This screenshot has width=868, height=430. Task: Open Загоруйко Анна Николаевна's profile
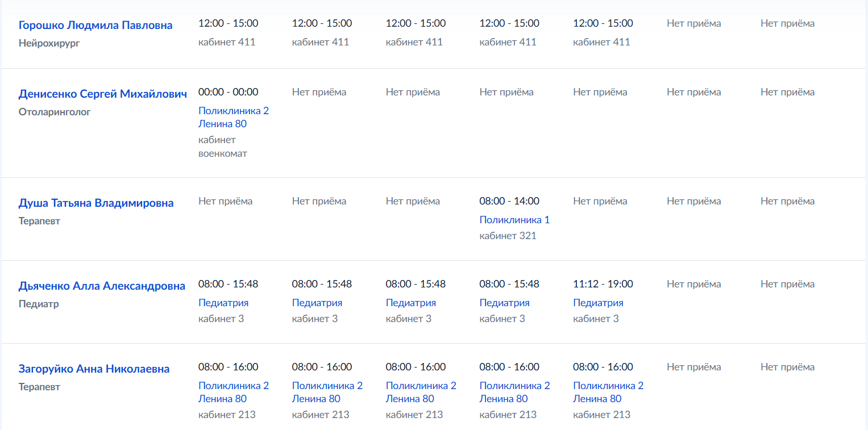tap(94, 369)
